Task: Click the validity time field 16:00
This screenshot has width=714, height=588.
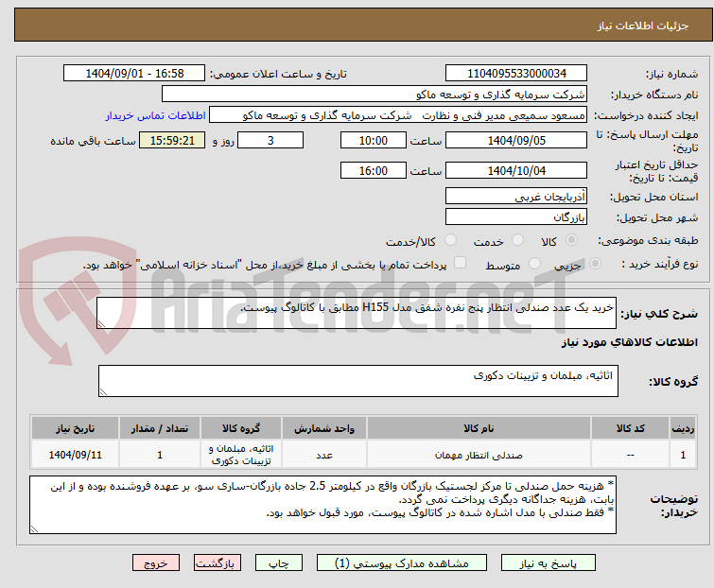Action: (x=374, y=171)
